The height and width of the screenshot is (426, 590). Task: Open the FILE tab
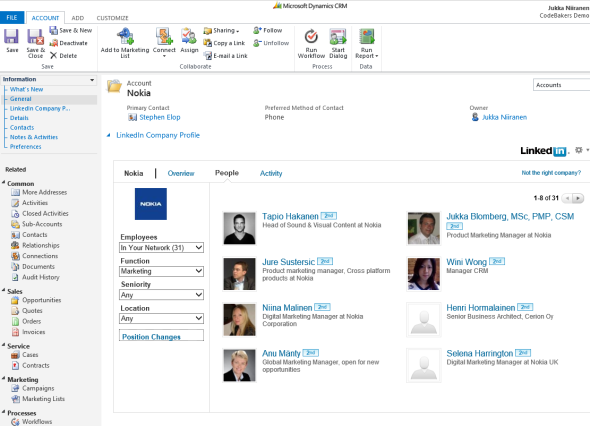[x=12, y=17]
